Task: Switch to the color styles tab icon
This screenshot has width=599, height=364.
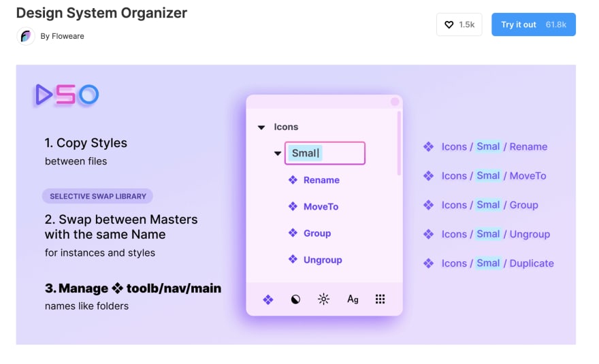Action: 295,299
